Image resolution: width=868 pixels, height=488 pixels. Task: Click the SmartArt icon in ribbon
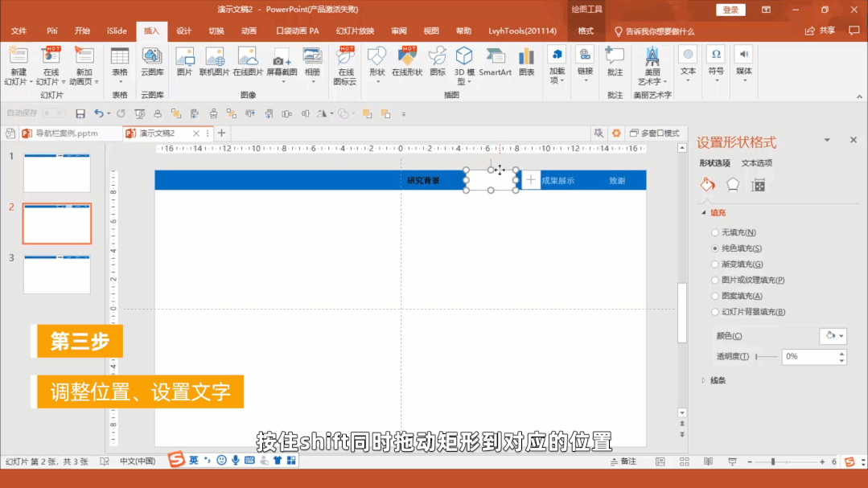(x=495, y=58)
